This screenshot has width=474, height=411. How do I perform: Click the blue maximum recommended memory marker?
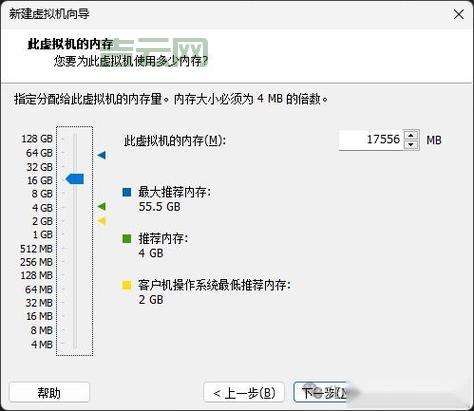pyautogui.click(x=102, y=155)
